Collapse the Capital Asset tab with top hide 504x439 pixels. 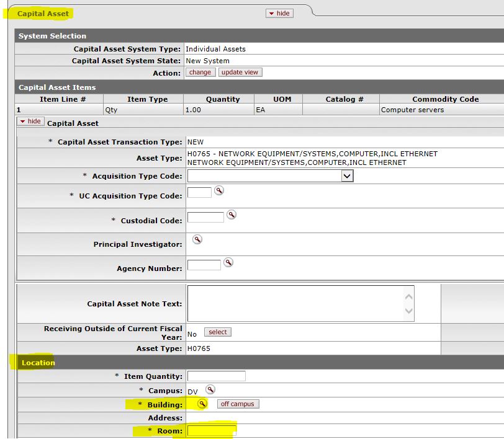(x=279, y=13)
